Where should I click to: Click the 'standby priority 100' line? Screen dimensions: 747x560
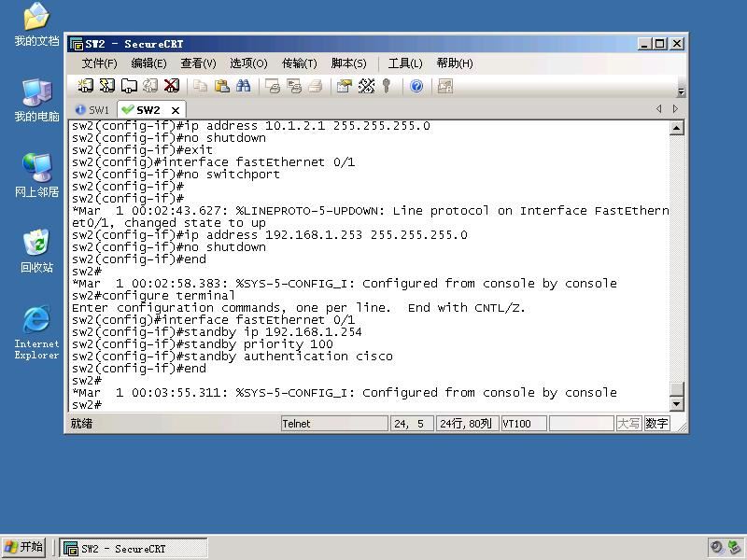(x=203, y=344)
